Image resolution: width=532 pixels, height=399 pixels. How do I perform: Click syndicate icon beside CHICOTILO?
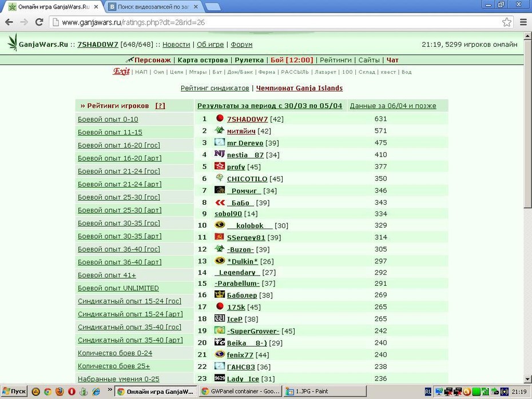click(220, 178)
